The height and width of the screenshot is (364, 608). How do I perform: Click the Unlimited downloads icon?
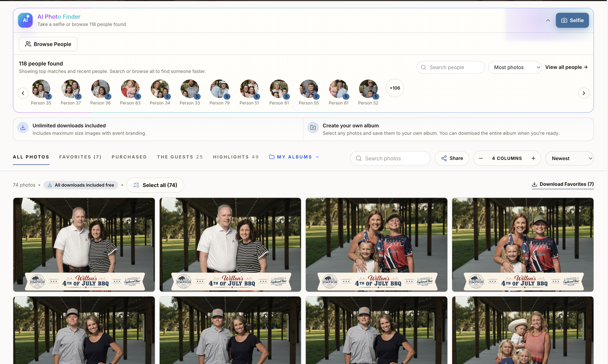(23, 128)
